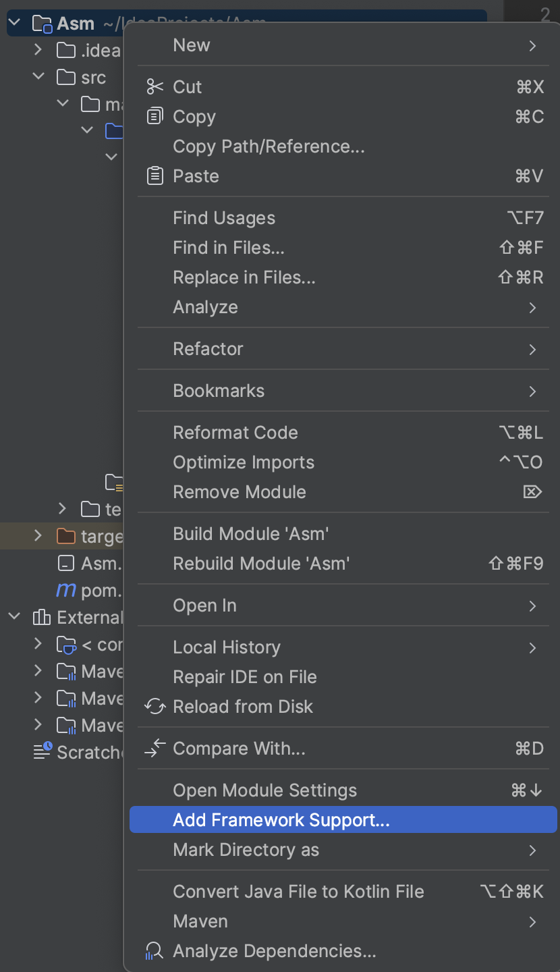Collapse the External Libraries node
The width and height of the screenshot is (560, 972).
14,617
